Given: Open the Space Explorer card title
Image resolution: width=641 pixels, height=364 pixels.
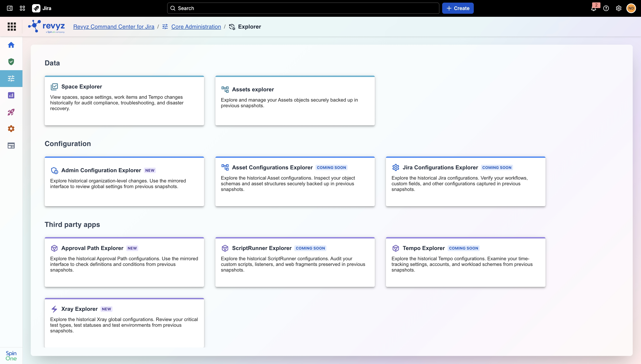Looking at the screenshot, I should coord(82,87).
